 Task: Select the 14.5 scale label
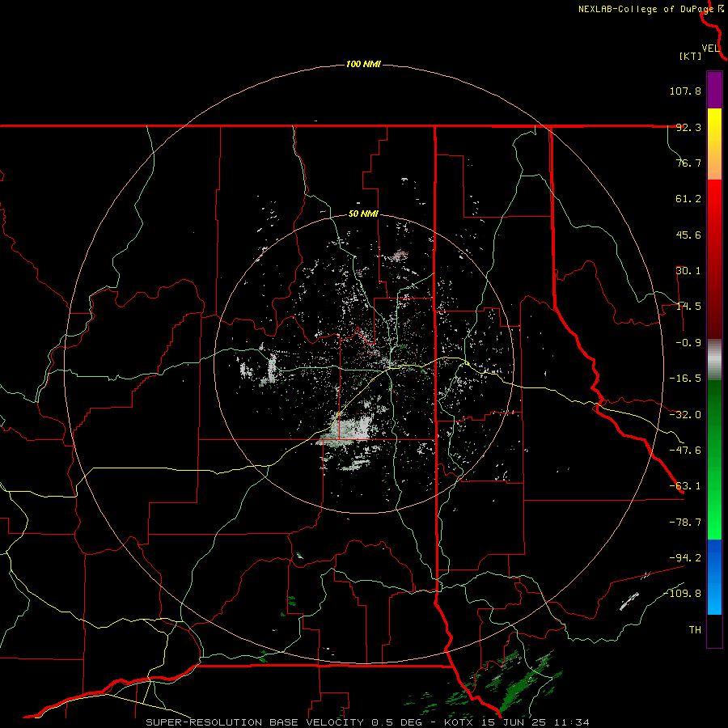(688, 307)
